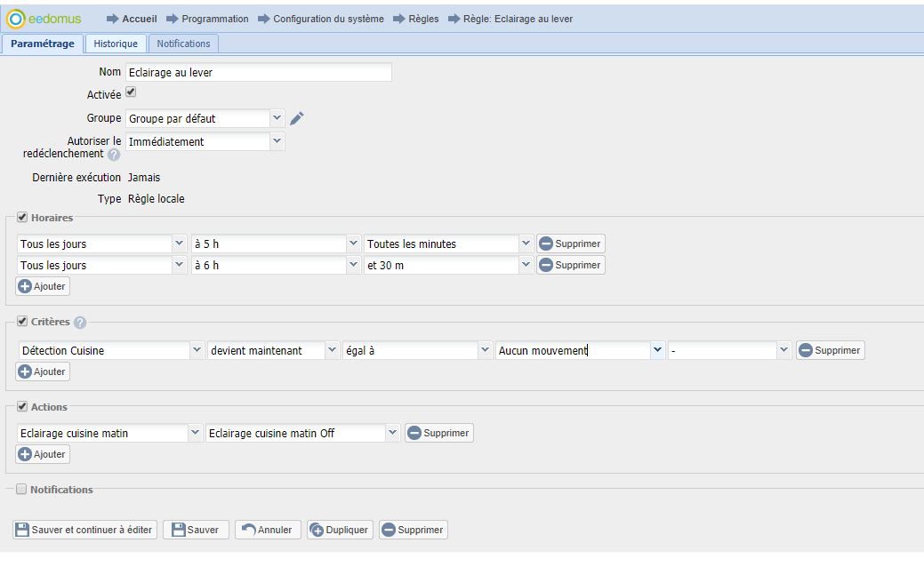Open help icon beside Critères heading
Screen dimensions: 924x567
click(80, 322)
